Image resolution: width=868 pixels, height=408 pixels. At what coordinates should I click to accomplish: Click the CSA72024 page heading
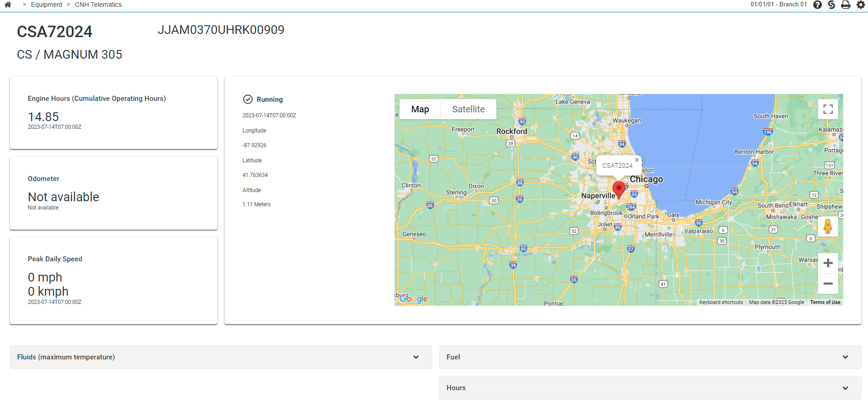point(55,32)
